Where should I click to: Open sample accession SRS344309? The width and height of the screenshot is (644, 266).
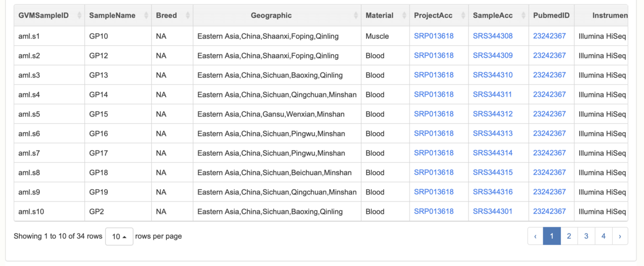(x=493, y=55)
